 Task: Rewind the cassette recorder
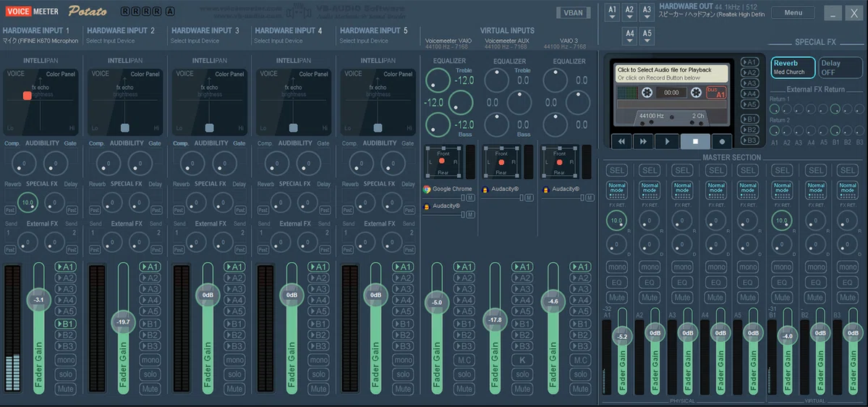click(x=621, y=141)
